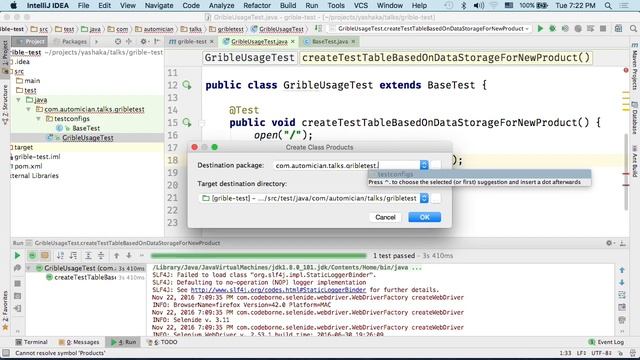Screen dimensions: 640x360
Task: Stop the process from the main toolbar
Action: pyautogui.click(x=603, y=29)
